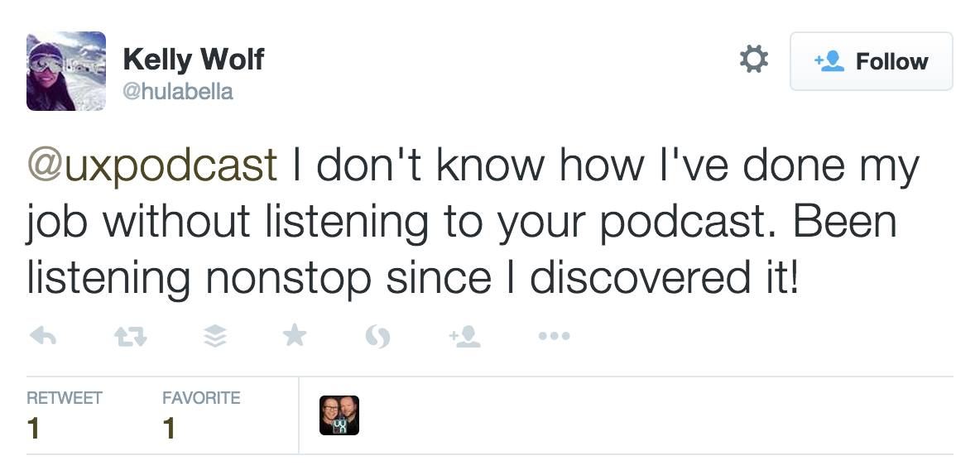The height and width of the screenshot is (470, 980).
Task: Click the favorite count number 1
Action: (169, 429)
